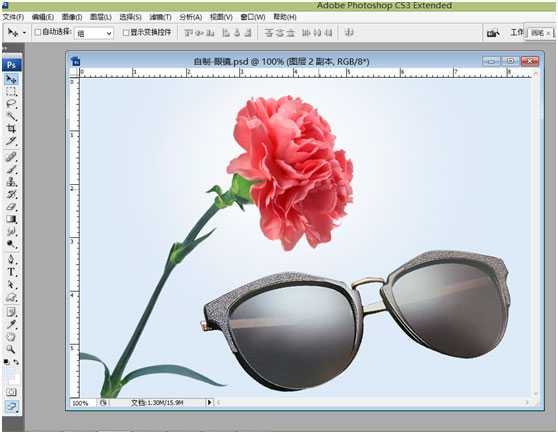558x434 pixels.
Task: Open the 选择(S) menu
Action: (x=130, y=17)
